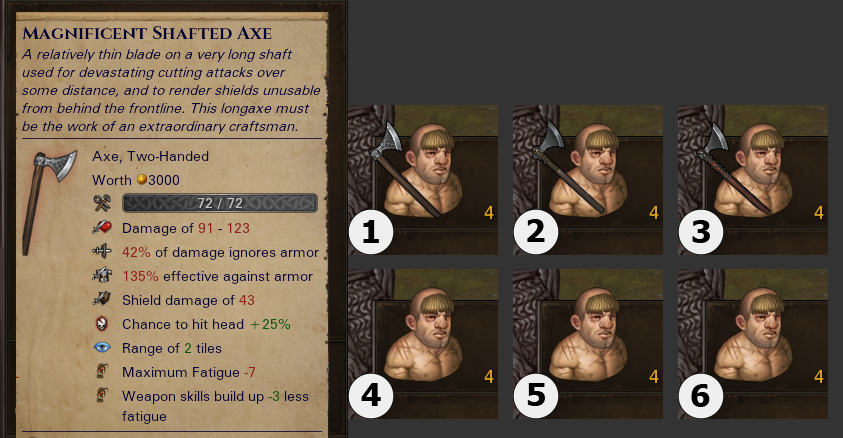
Task: Click the armor-ignore icon beside 42%
Action: (102, 252)
